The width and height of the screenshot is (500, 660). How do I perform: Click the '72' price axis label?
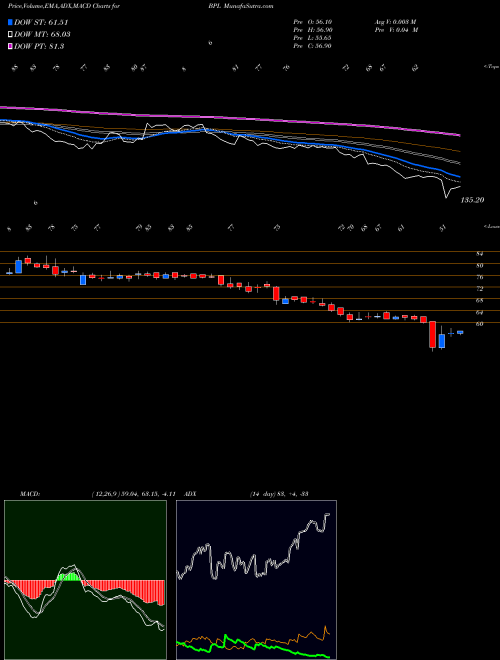(479, 289)
